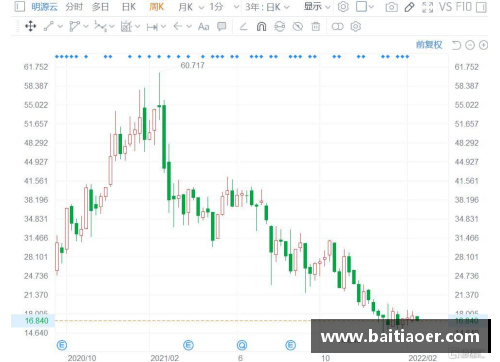This screenshot has height=362, width=500.
Task: Undo the last chart action
Action: click(456, 45)
